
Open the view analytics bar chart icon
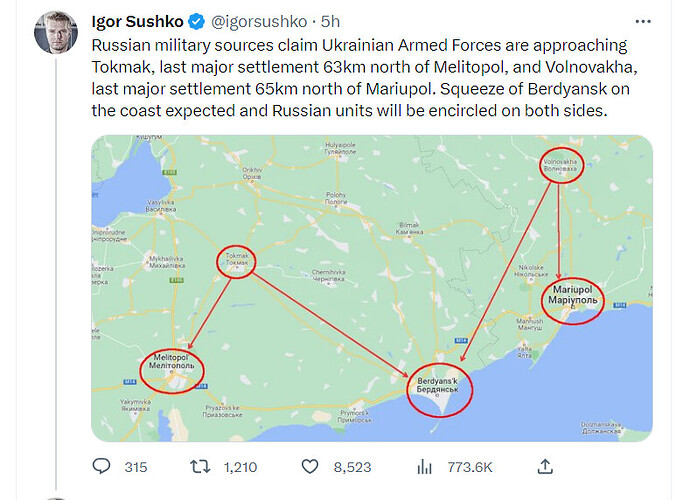(424, 467)
